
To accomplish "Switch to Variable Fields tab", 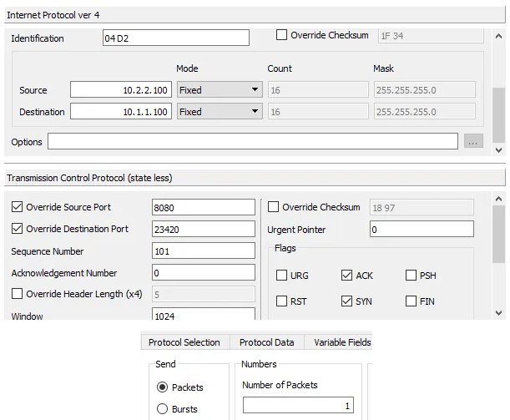I will pyautogui.click(x=338, y=342).
